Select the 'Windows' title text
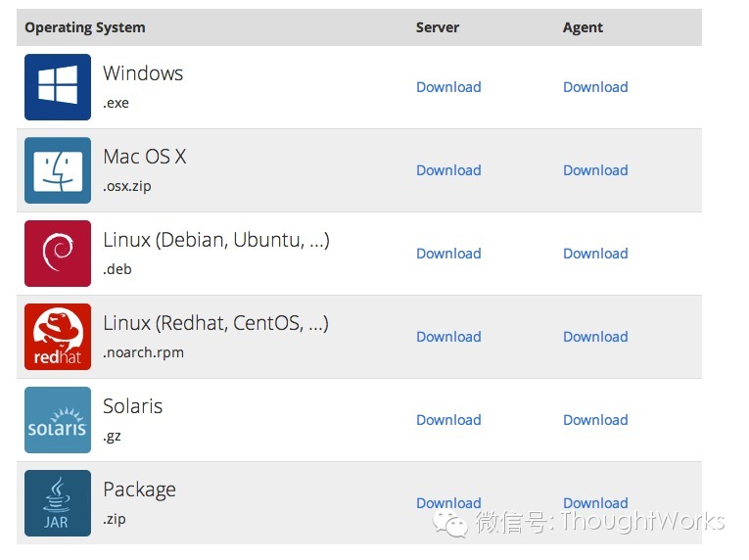749x560 pixels. coord(143,73)
